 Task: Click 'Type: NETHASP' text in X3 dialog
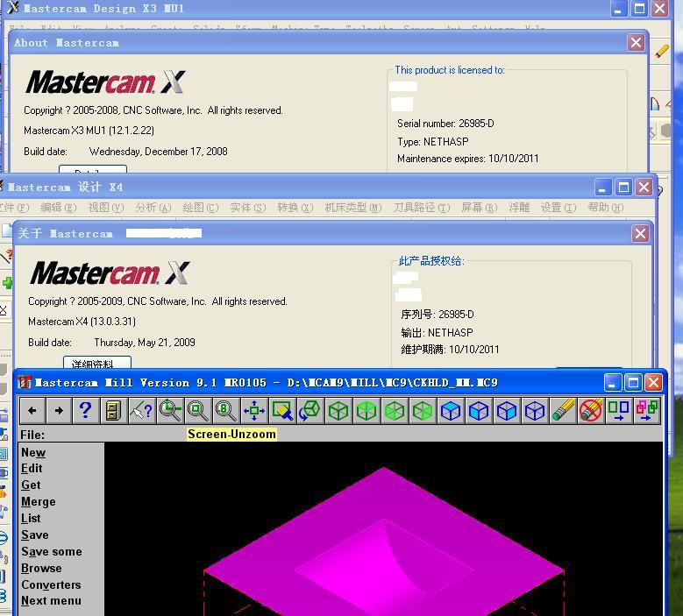[433, 141]
